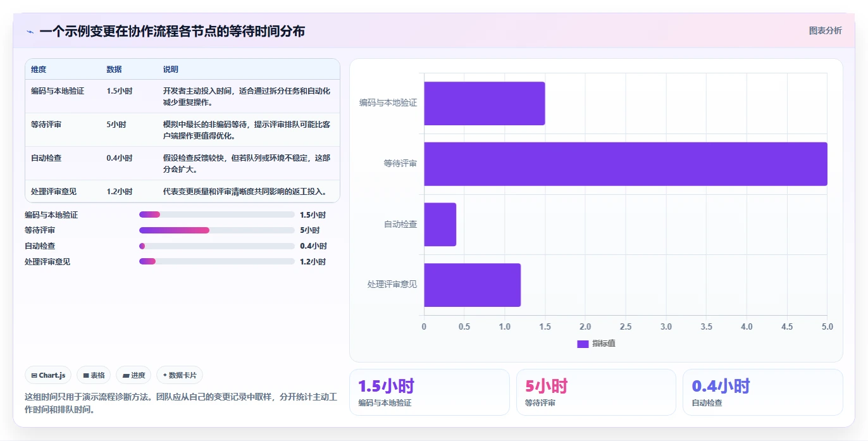868x441 pixels.
Task: Click the description starting 模拟中最长的非编码等待
Action: [x=247, y=130]
